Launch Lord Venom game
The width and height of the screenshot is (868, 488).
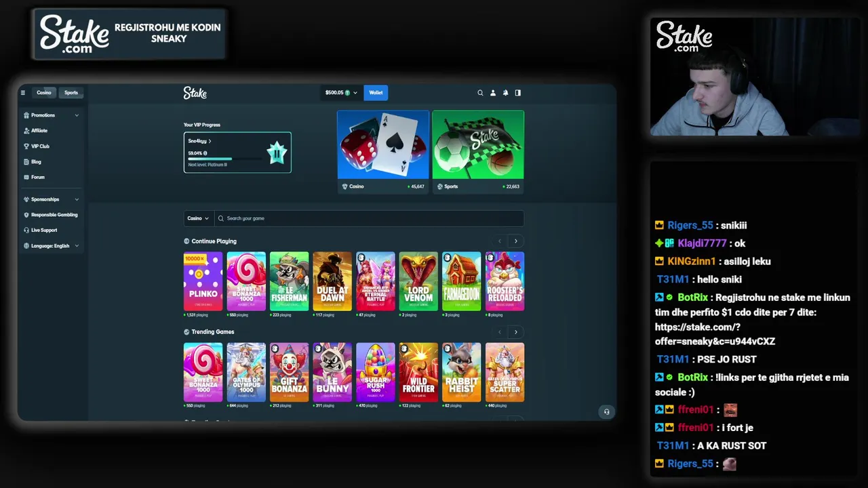(418, 281)
